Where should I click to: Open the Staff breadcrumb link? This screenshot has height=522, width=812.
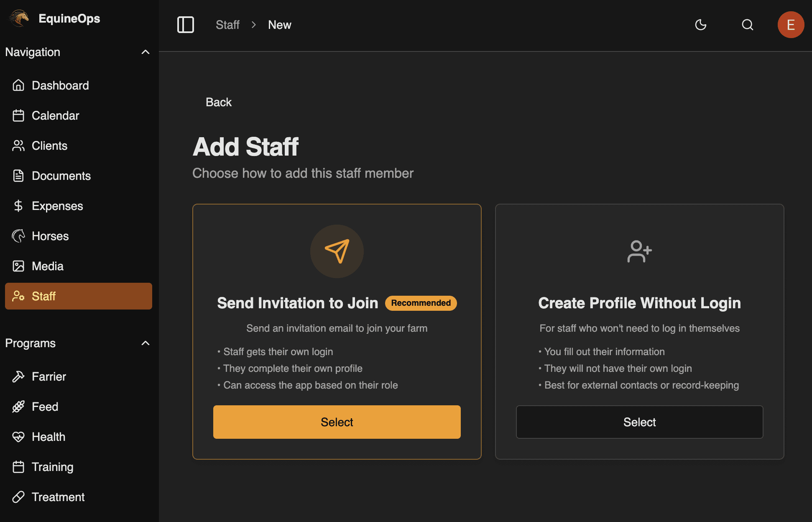(x=227, y=25)
